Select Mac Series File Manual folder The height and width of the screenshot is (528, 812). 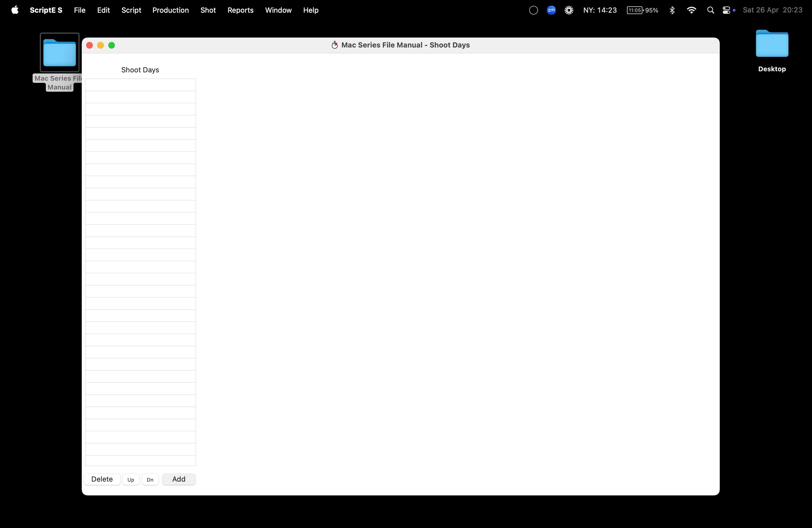pyautogui.click(x=59, y=53)
